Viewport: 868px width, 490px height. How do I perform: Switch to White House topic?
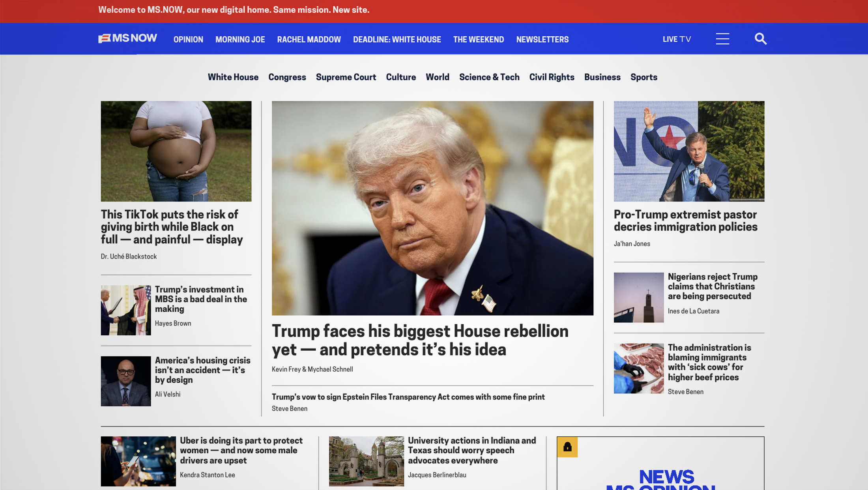[233, 77]
